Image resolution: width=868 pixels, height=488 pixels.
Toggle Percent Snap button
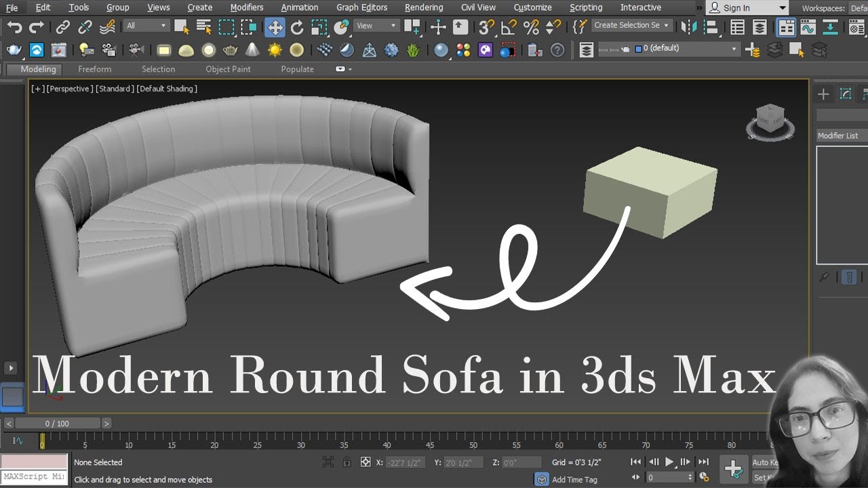coord(531,27)
